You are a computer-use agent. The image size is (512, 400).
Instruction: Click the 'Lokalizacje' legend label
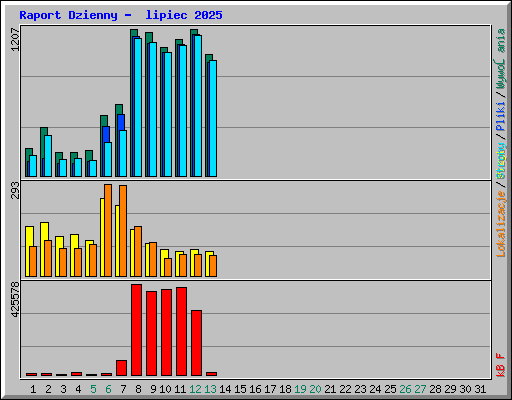click(x=501, y=224)
